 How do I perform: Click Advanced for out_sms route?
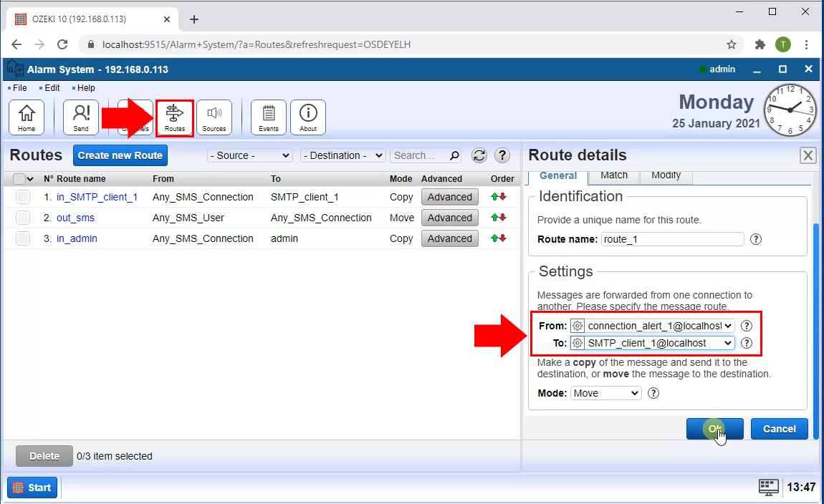click(450, 218)
